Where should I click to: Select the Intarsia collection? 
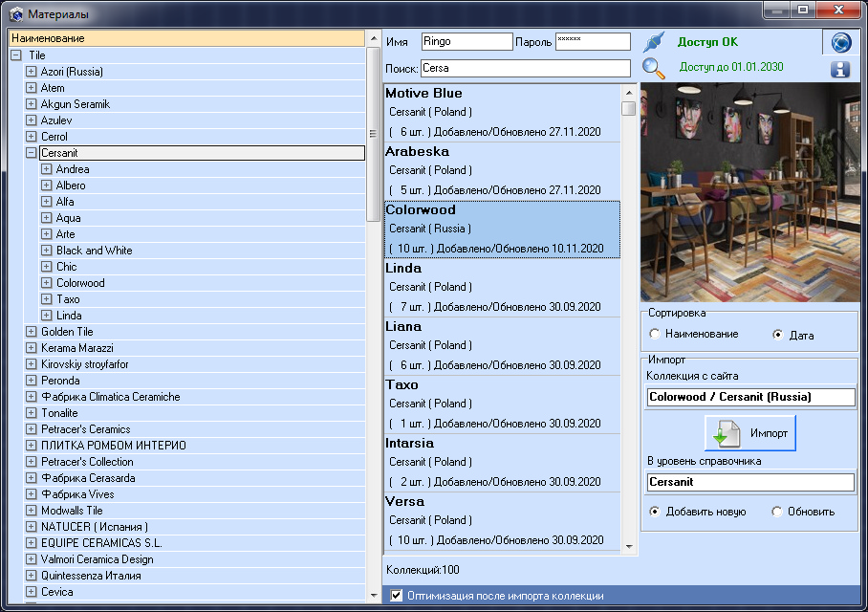[502, 463]
